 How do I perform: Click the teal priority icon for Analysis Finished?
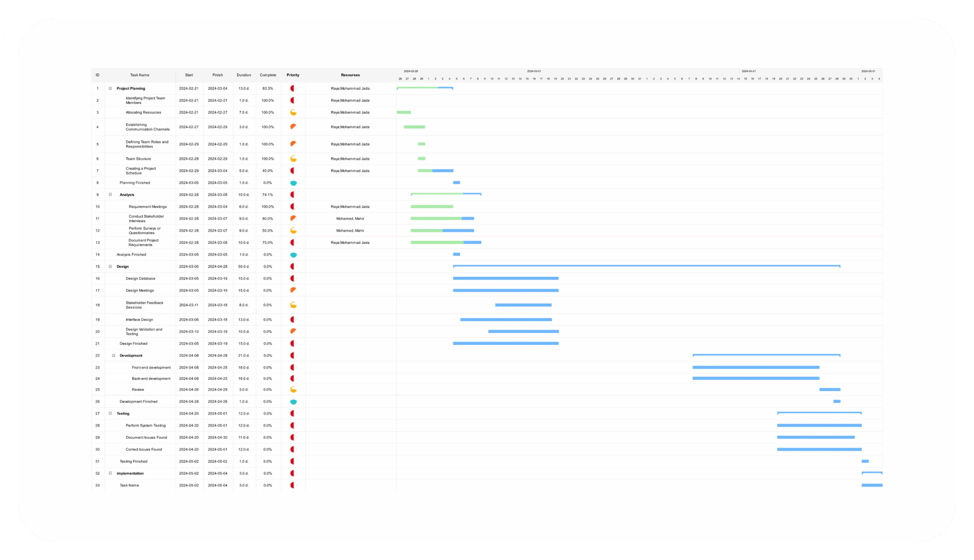[x=293, y=254]
